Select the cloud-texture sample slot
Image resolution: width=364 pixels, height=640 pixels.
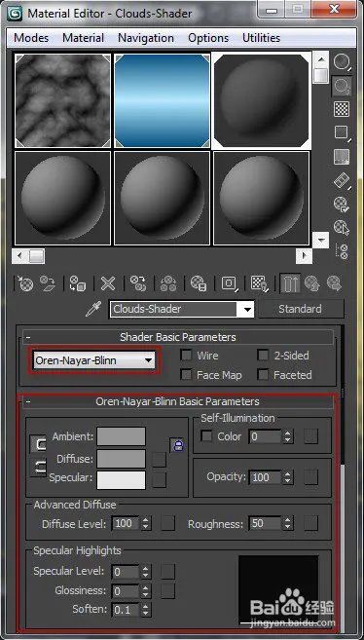click(x=62, y=100)
